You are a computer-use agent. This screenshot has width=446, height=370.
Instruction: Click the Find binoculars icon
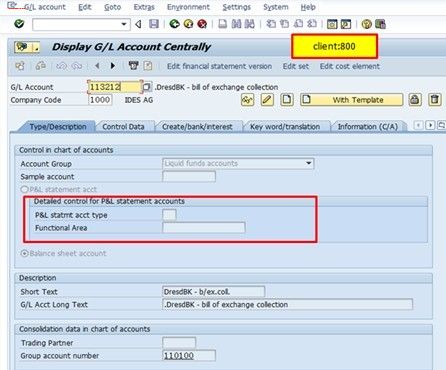(236, 24)
